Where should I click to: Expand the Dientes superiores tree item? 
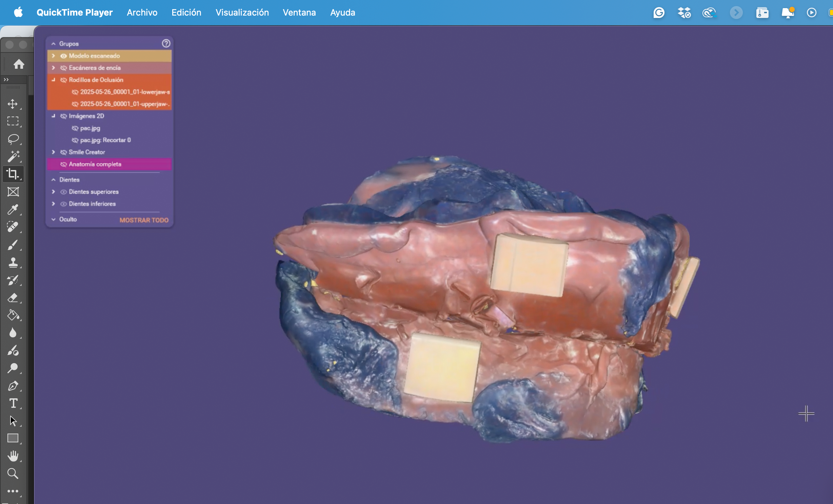click(53, 192)
